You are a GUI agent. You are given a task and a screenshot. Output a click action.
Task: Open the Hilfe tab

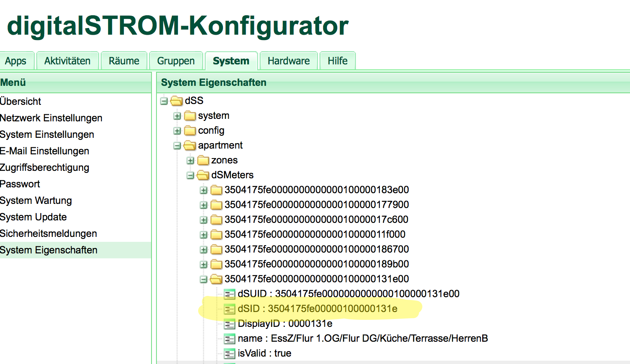[338, 61]
